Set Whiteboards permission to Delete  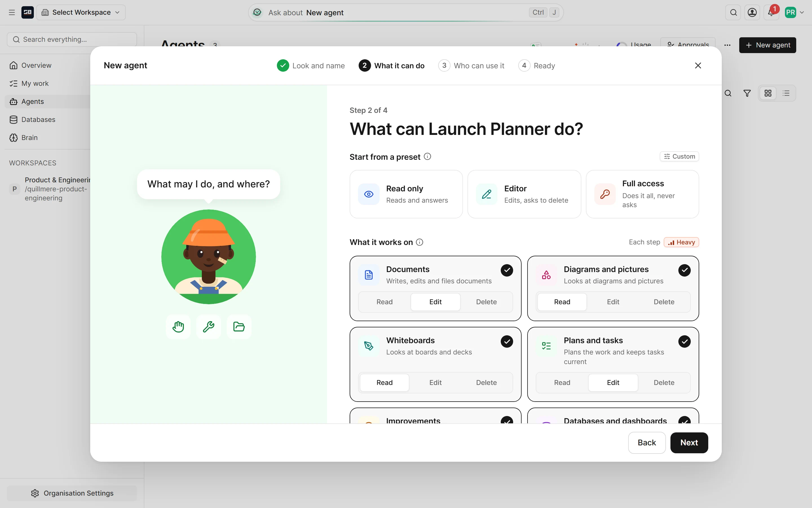486,382
